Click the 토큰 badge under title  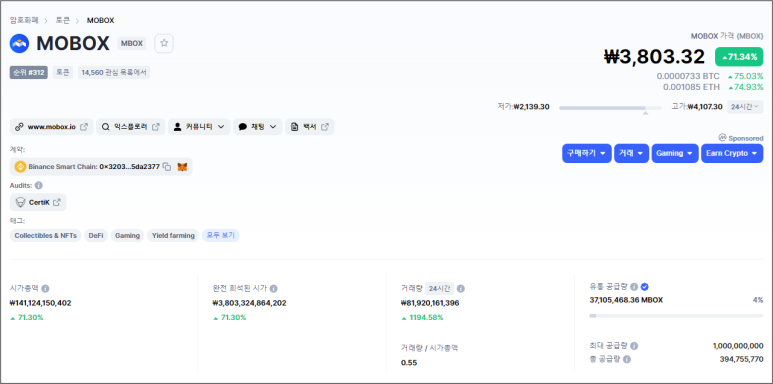pyautogui.click(x=63, y=73)
